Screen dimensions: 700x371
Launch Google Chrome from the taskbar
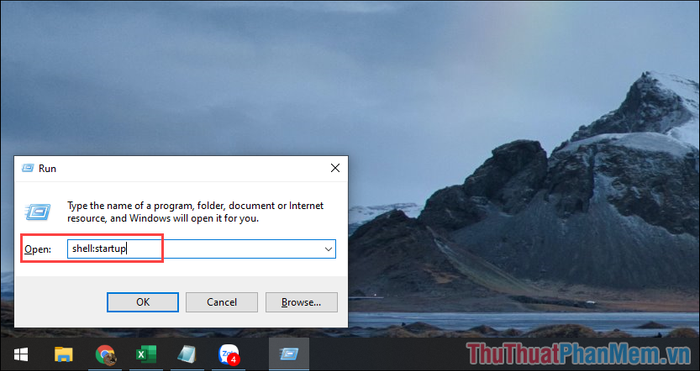[105, 354]
